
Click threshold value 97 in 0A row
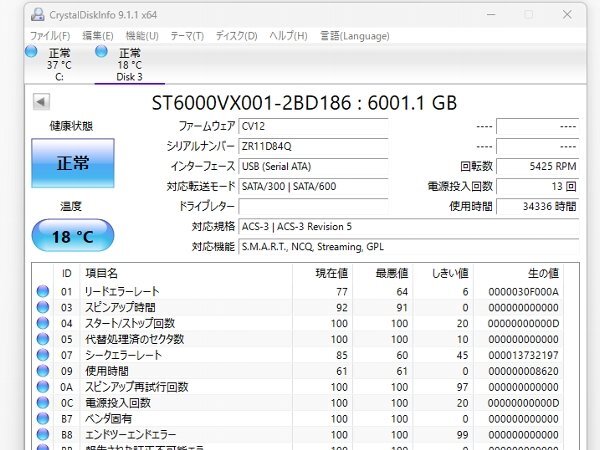(462, 387)
